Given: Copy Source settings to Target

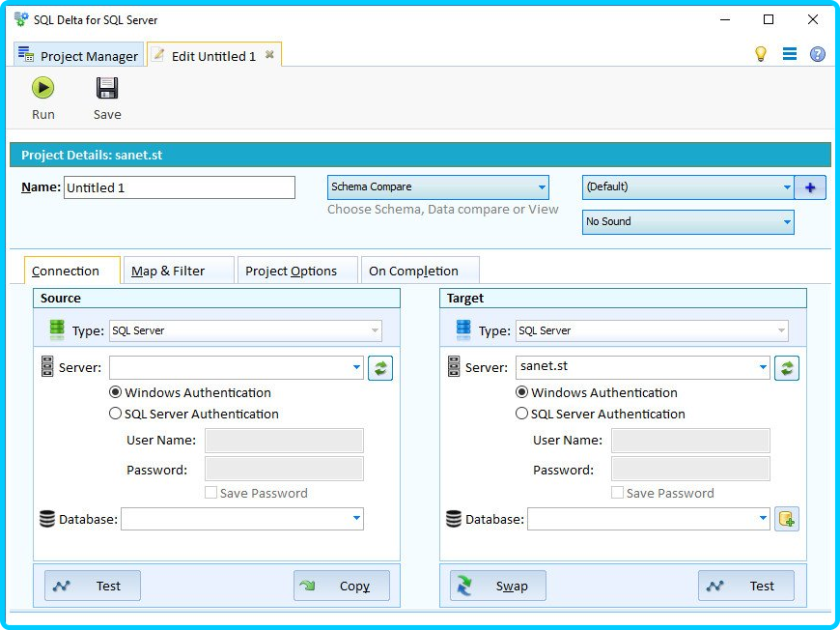Looking at the screenshot, I should [342, 586].
